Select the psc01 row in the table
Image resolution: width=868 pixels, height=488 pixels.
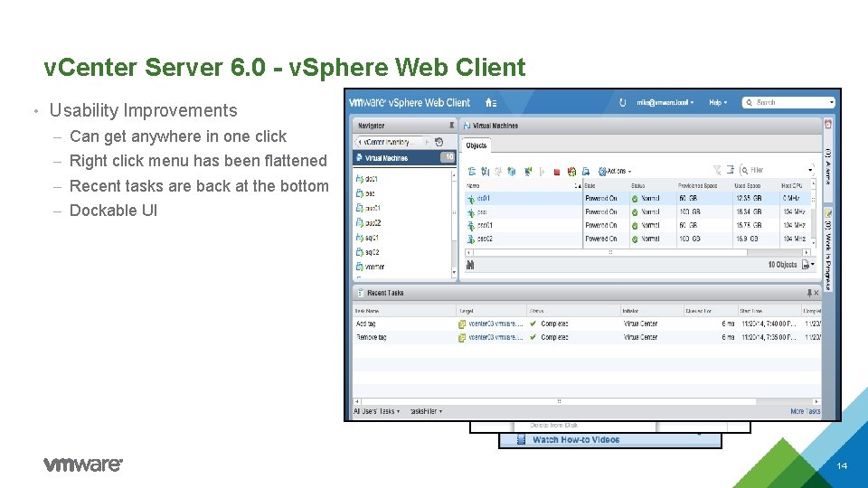tap(639, 225)
